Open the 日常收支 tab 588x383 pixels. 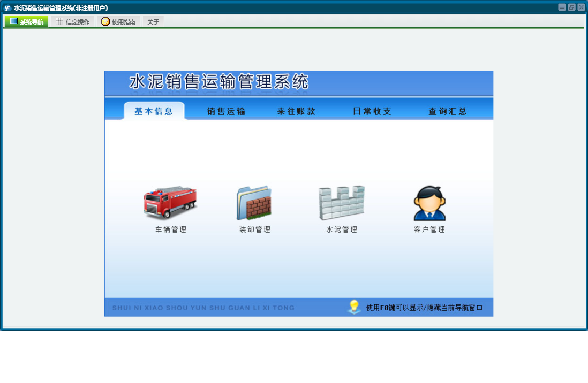[372, 111]
